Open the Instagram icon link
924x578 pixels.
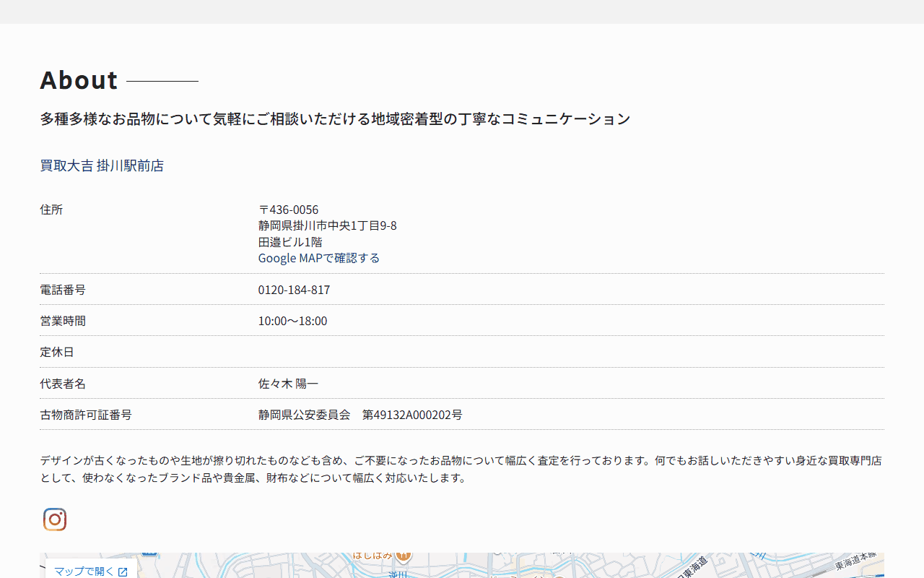(55, 519)
